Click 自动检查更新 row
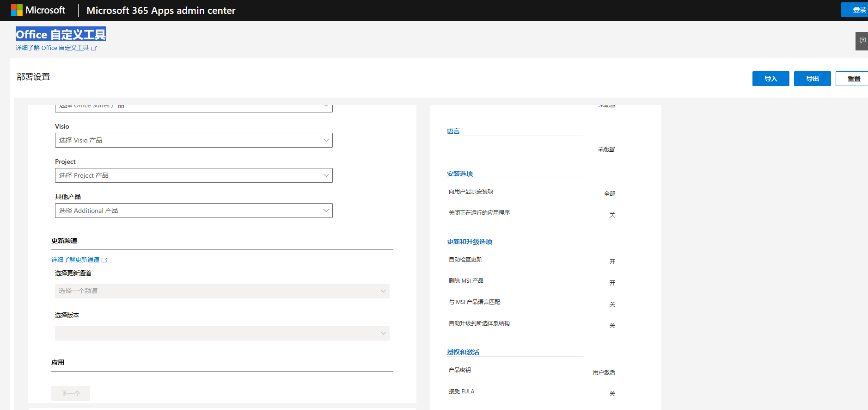The image size is (868, 410). point(532,260)
